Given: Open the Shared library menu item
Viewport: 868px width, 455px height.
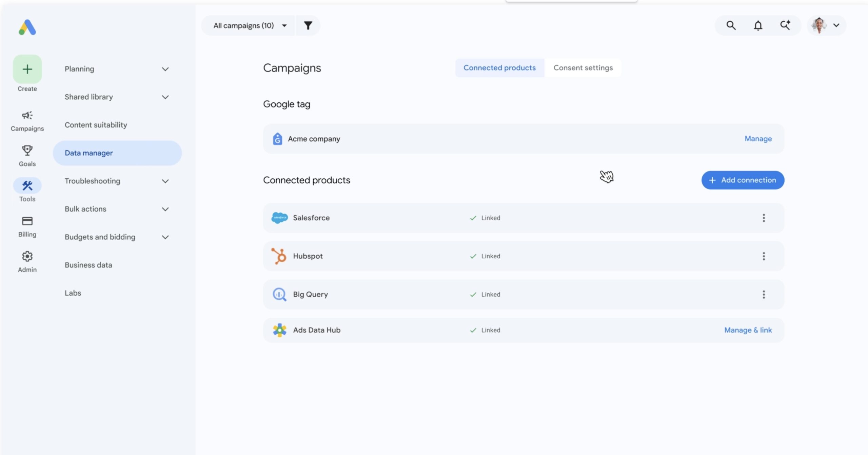Looking at the screenshot, I should coord(89,97).
